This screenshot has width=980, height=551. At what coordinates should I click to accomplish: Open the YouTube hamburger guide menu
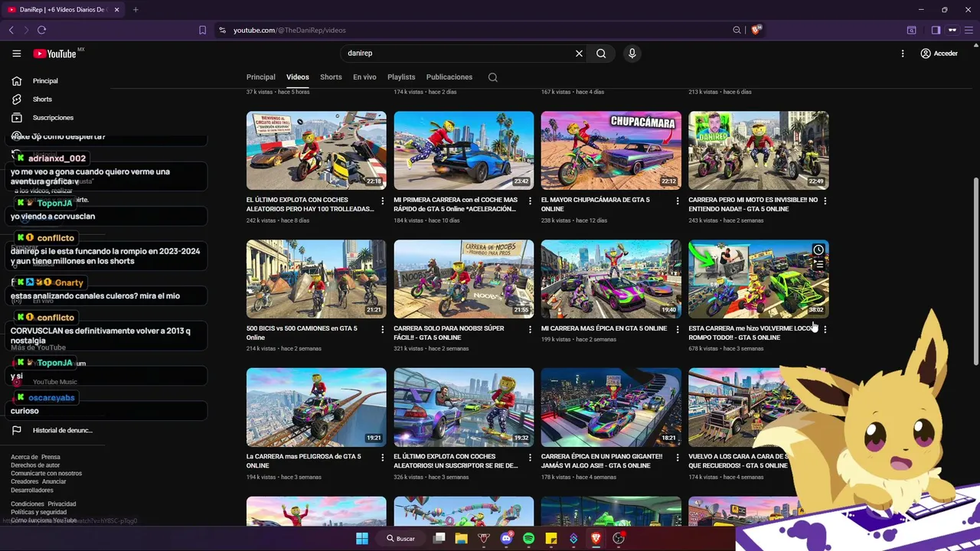[17, 54]
